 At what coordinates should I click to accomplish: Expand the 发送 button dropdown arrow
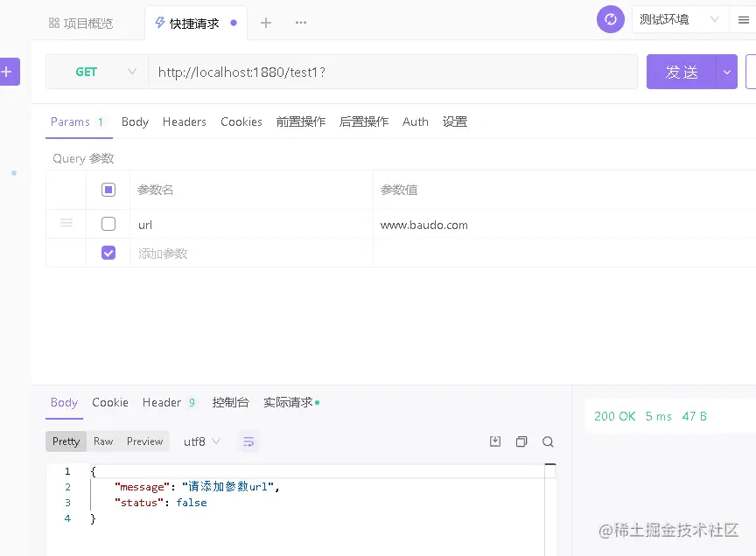tap(727, 72)
